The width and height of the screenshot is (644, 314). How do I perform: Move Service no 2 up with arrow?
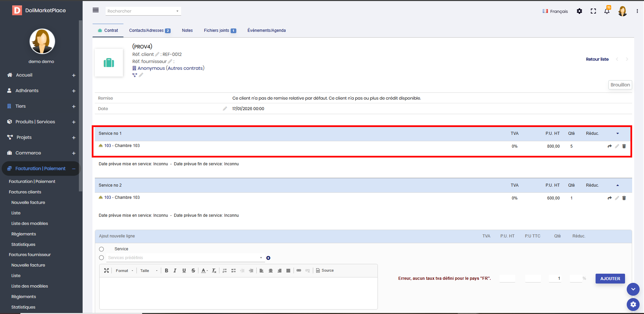click(x=618, y=185)
